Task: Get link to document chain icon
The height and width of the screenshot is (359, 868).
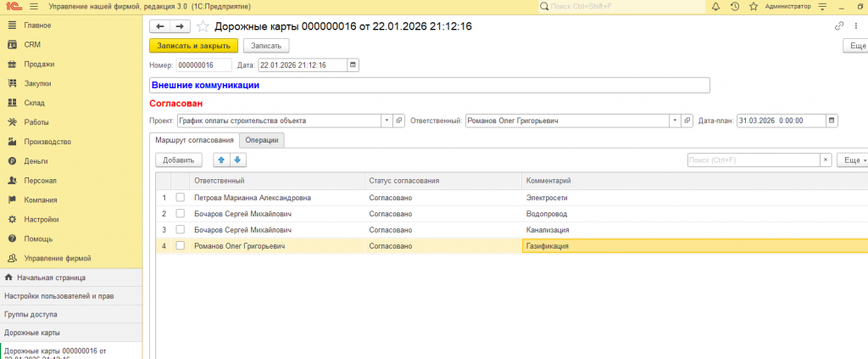Action: (x=839, y=26)
